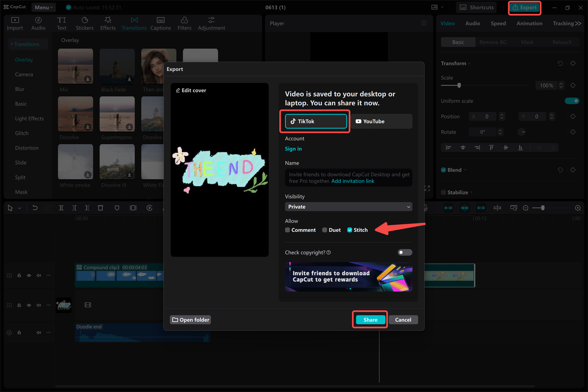Image resolution: width=588 pixels, height=392 pixels.
Task: Open the Animation tab
Action: pos(529,23)
